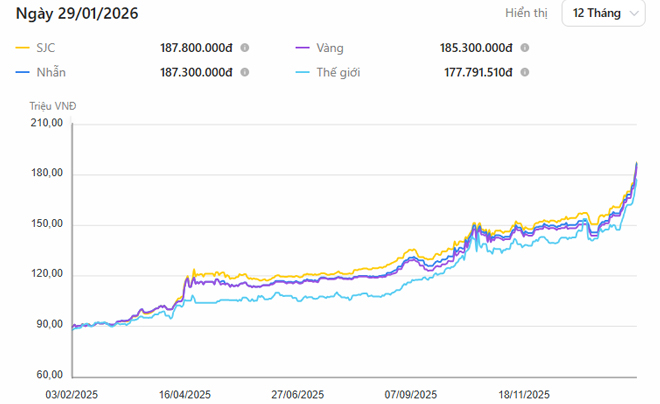The width and height of the screenshot is (660, 404).
Task: Click the world price 177.791.510đ
Action: [478, 72]
